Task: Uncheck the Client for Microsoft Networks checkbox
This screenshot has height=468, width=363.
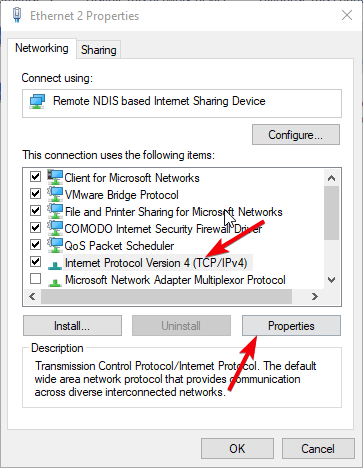Action: (x=35, y=176)
